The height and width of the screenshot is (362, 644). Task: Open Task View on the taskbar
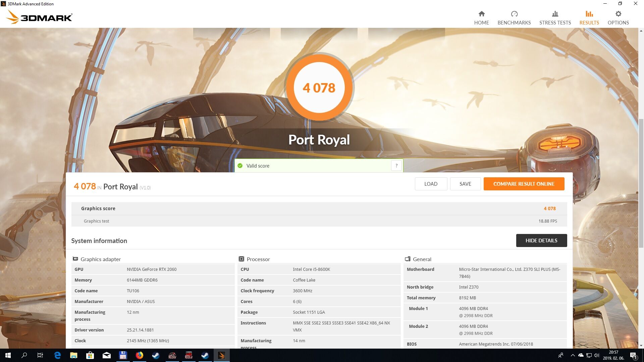tap(40, 355)
